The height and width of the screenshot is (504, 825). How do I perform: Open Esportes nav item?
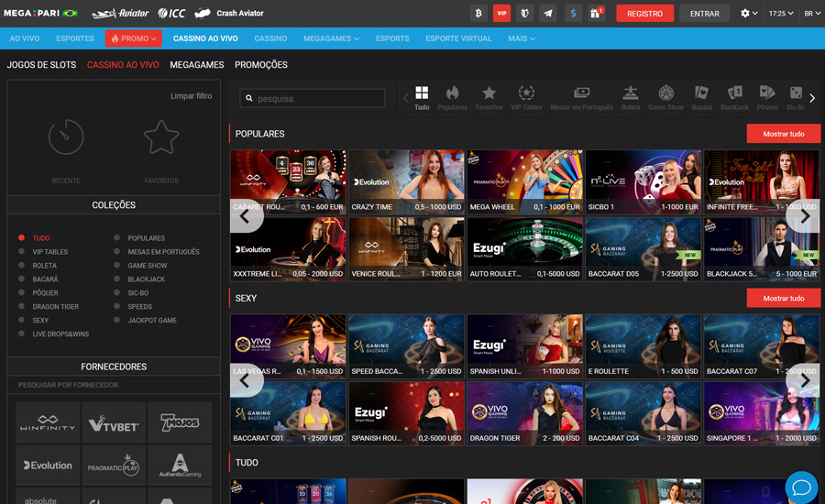[75, 38]
